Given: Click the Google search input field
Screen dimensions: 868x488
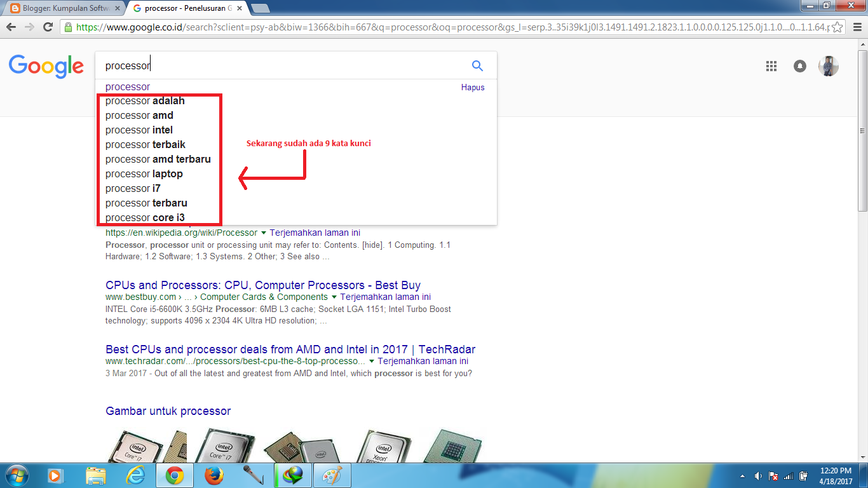Looking at the screenshot, I should point(283,65).
